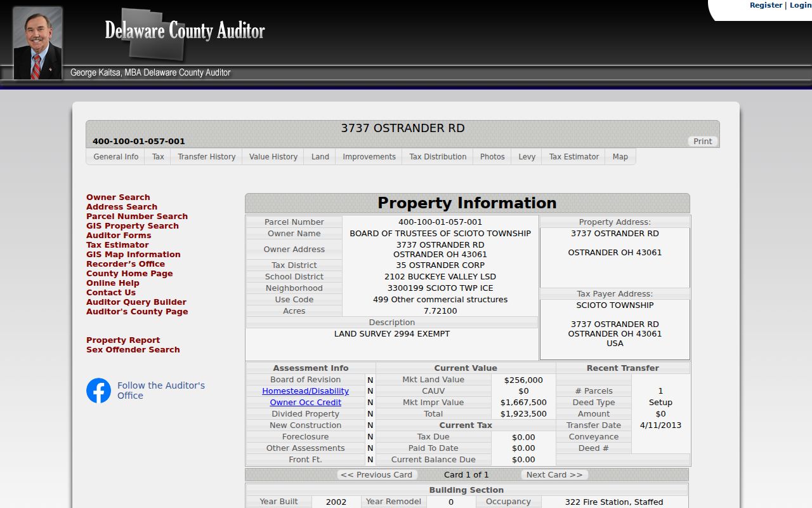Click school district 2102 BUCKEYE VALLEY LSD
The image size is (812, 508).
440,277
